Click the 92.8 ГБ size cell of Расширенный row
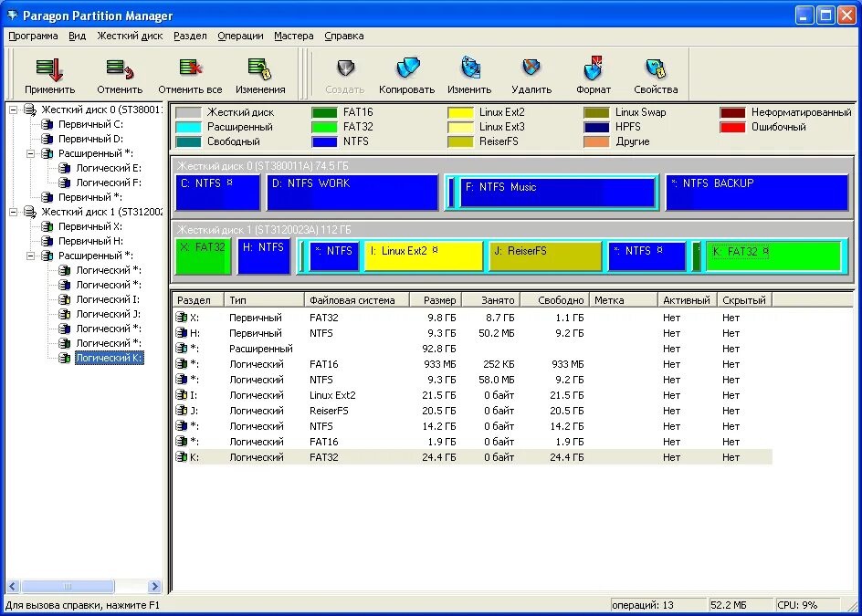 [x=438, y=349]
